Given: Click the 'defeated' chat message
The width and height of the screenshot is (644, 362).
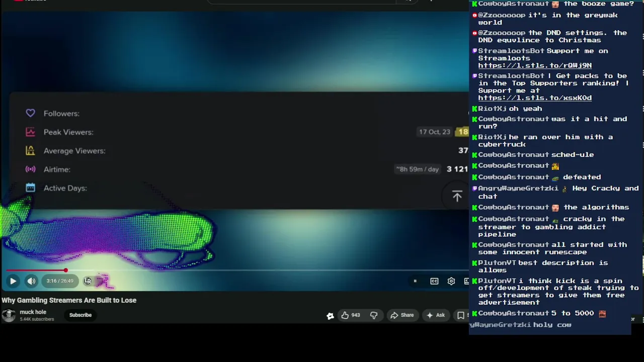Looking at the screenshot, I should click(582, 177).
